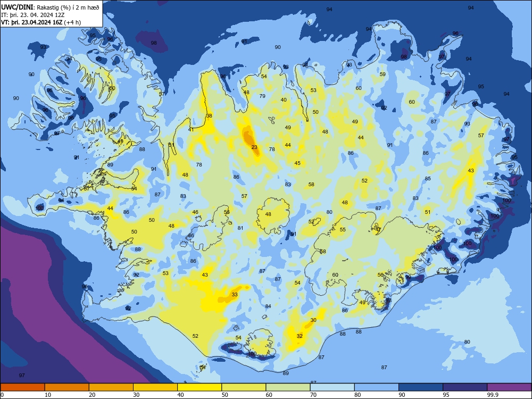
Task: Click the legend label '99.9'
Action: coord(493,395)
